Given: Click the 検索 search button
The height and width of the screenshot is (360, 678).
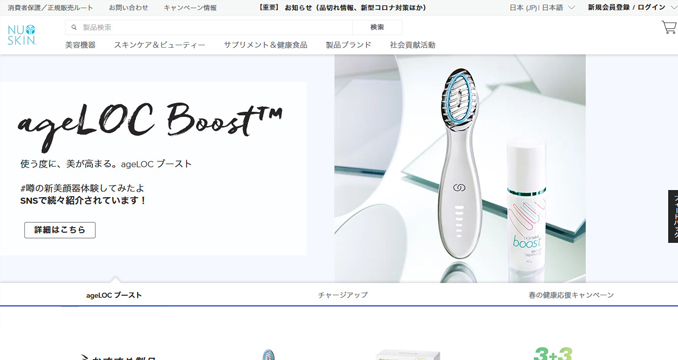Looking at the screenshot, I should click(x=377, y=27).
